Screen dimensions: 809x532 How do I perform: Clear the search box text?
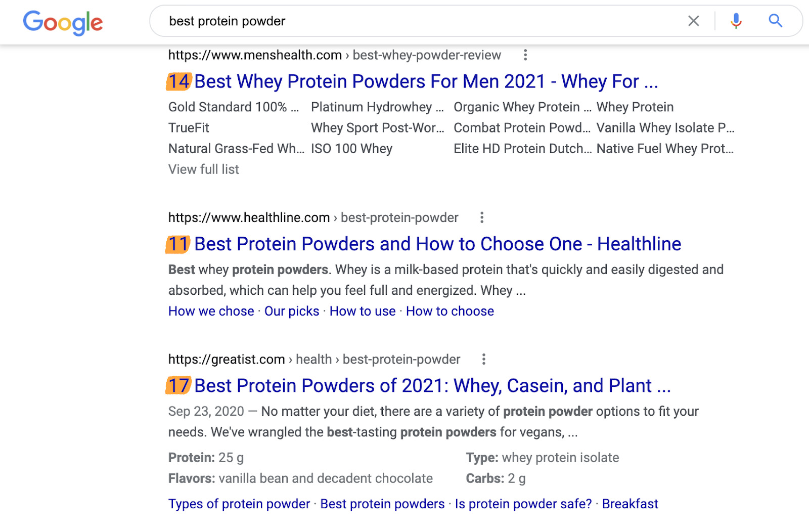(693, 21)
